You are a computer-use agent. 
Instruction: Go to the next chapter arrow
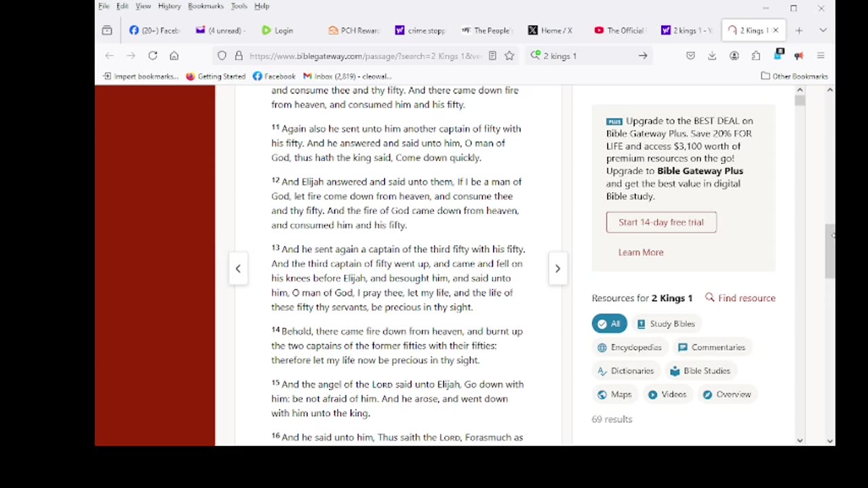click(557, 268)
